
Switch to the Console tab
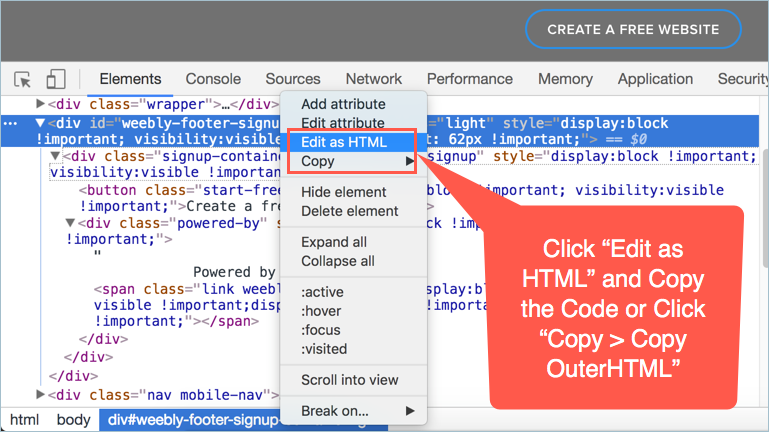(x=213, y=79)
